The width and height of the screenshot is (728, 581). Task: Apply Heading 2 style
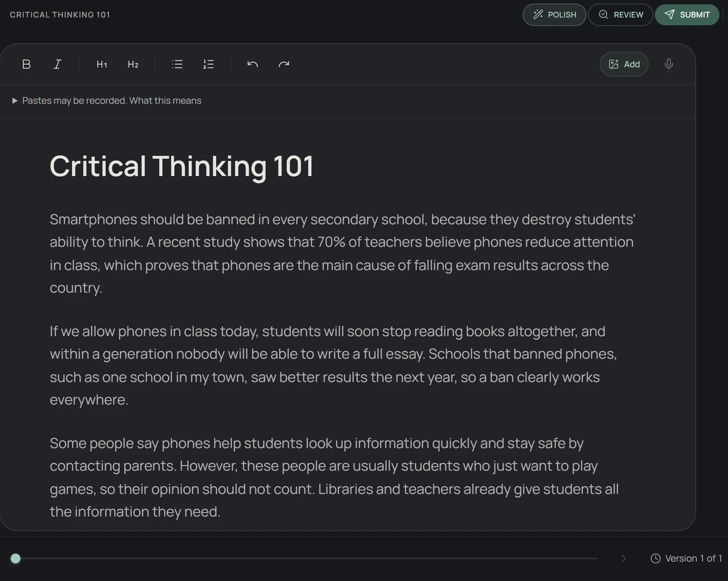tap(133, 64)
